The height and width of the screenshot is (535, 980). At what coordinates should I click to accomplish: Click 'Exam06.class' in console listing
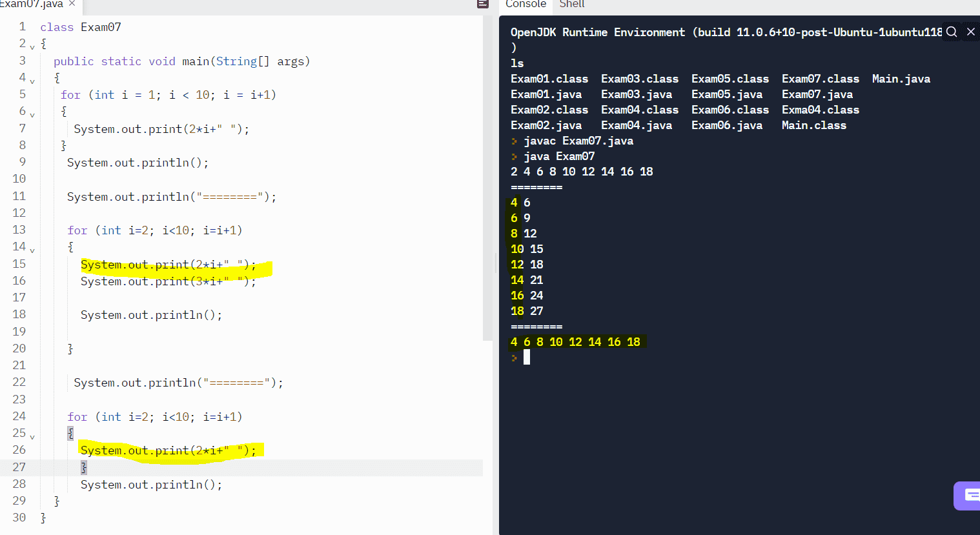730,110
